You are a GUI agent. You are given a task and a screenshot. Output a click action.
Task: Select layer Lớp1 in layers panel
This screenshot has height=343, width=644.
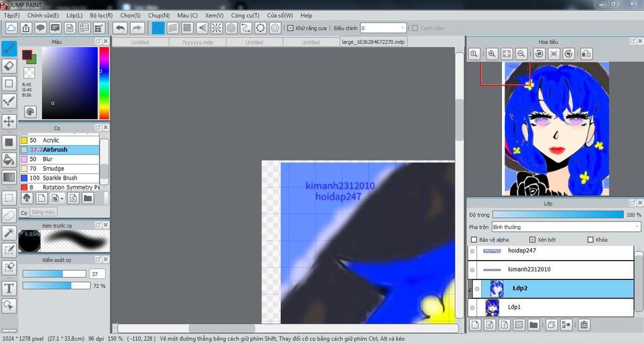pos(551,307)
